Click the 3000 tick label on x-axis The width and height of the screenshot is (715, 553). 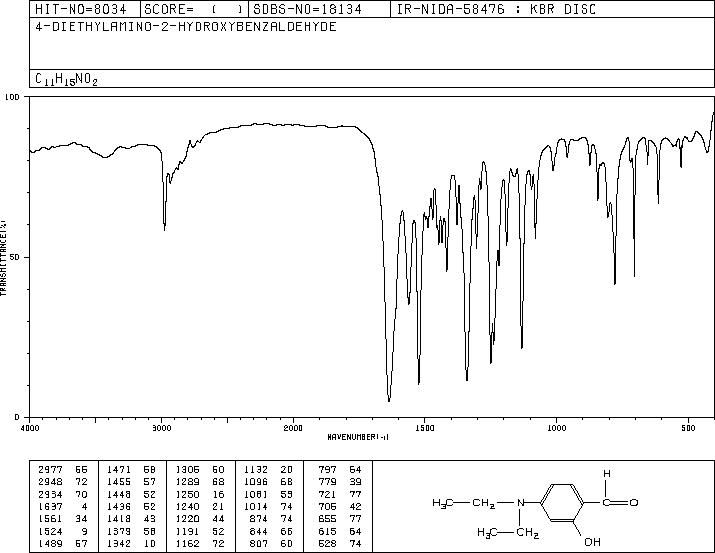tap(161, 428)
